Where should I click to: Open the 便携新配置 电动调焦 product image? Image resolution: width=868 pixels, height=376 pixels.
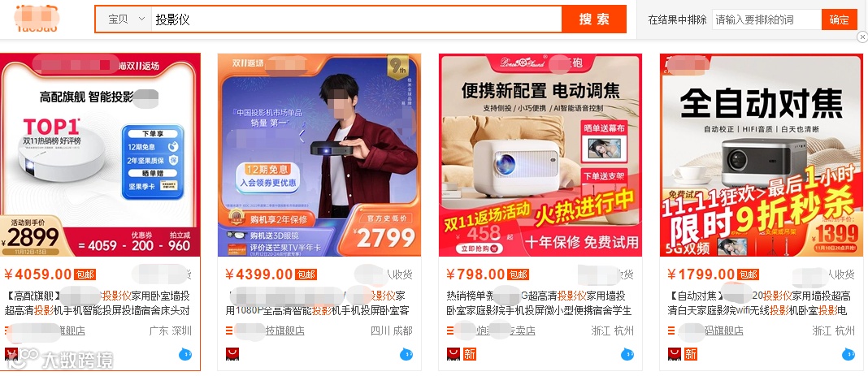pos(540,155)
